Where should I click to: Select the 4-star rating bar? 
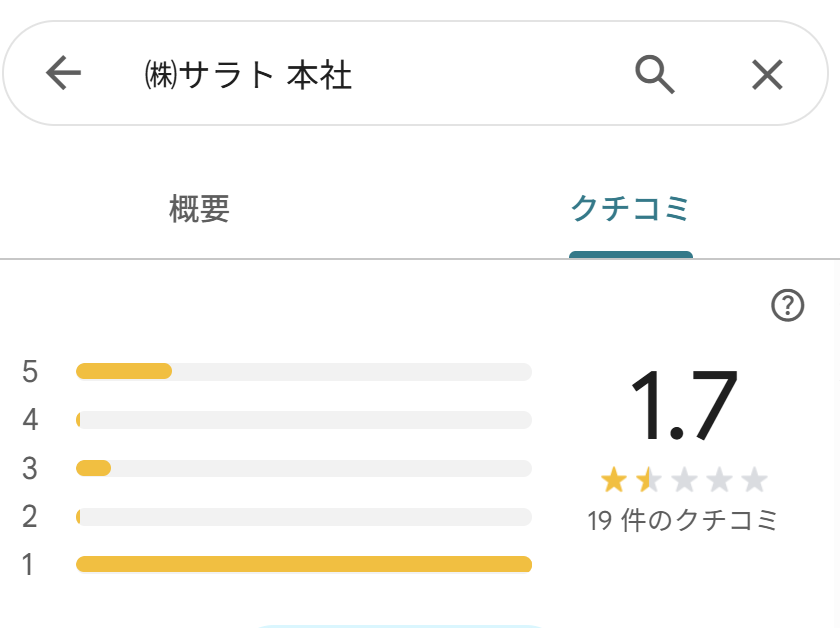point(303,420)
